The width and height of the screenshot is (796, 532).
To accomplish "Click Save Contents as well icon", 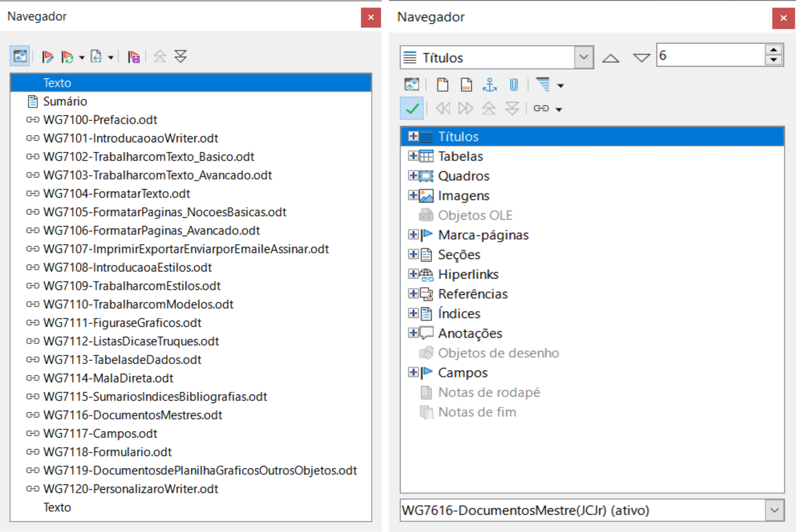I will [134, 56].
